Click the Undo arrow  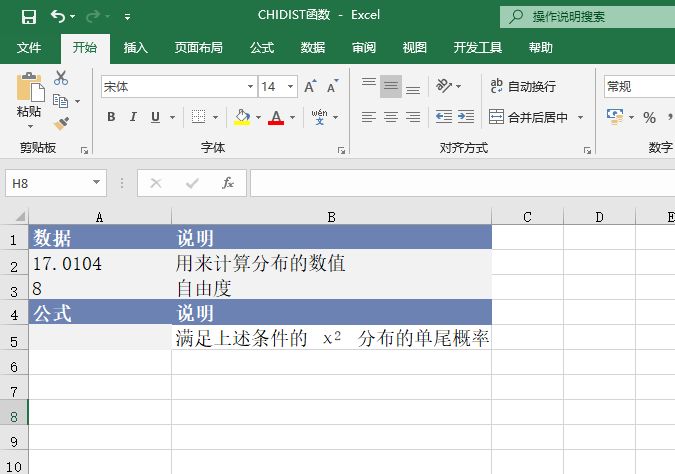point(58,16)
